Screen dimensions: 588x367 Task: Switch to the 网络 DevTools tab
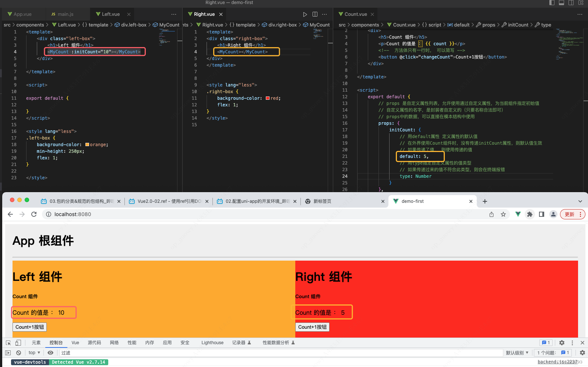pyautogui.click(x=114, y=343)
